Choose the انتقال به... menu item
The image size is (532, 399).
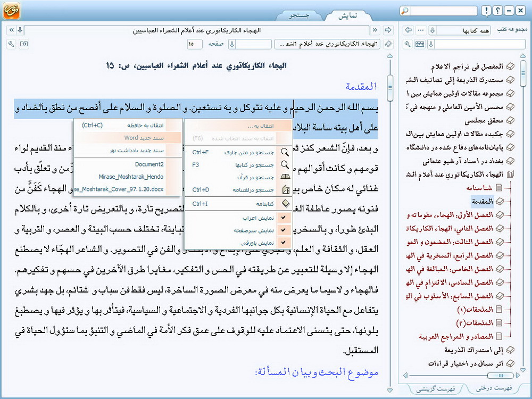pyautogui.click(x=238, y=126)
